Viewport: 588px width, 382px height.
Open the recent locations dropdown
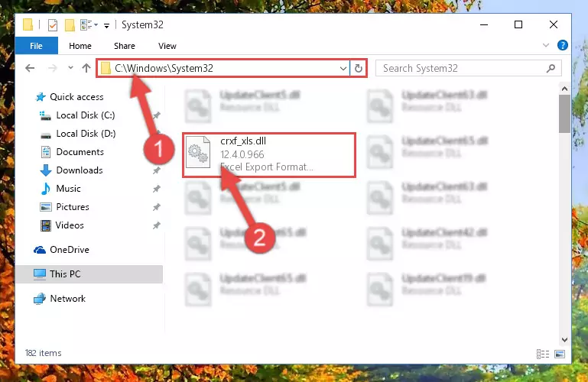pyautogui.click(x=70, y=68)
